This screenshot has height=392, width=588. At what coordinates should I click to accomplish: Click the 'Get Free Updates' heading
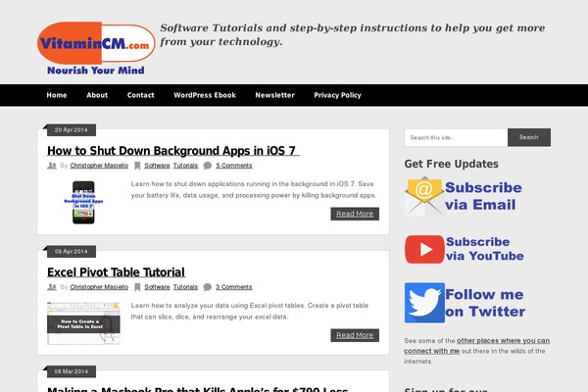click(452, 164)
